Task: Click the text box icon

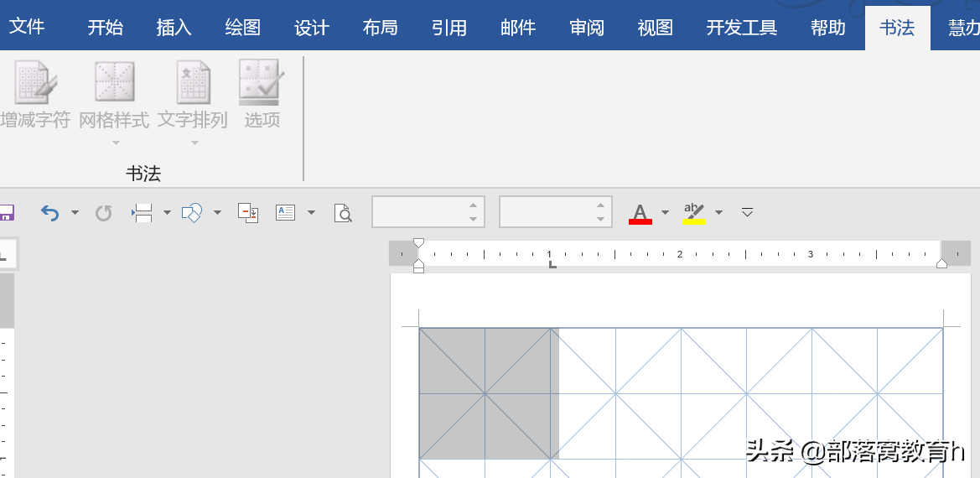Action: tap(286, 212)
